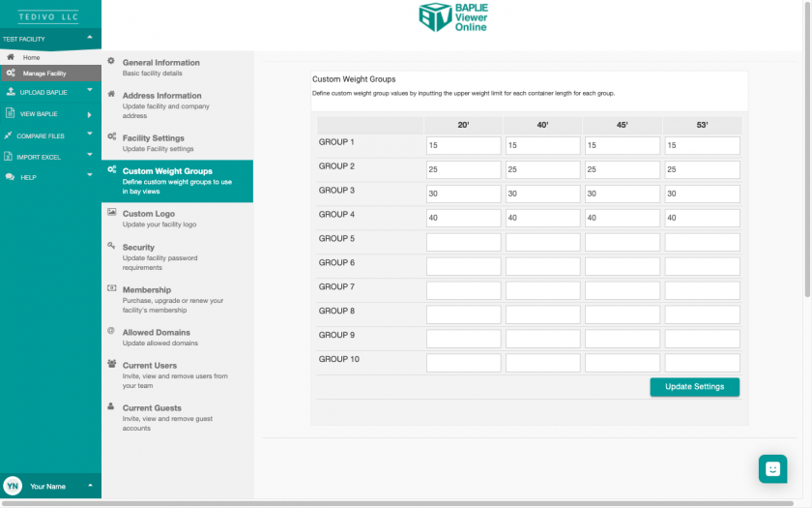Click the BAPLIE Viewer Online logo

click(453, 17)
